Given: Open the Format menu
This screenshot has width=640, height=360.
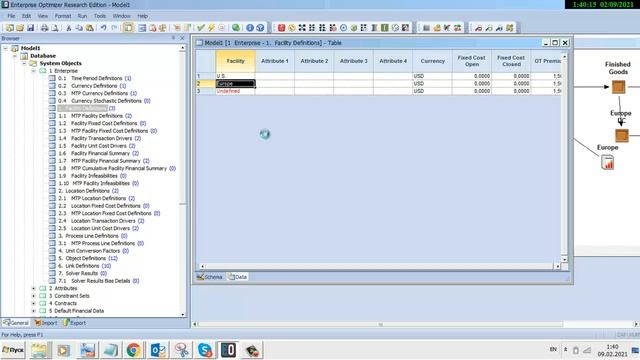Looking at the screenshot, I should point(63,16).
